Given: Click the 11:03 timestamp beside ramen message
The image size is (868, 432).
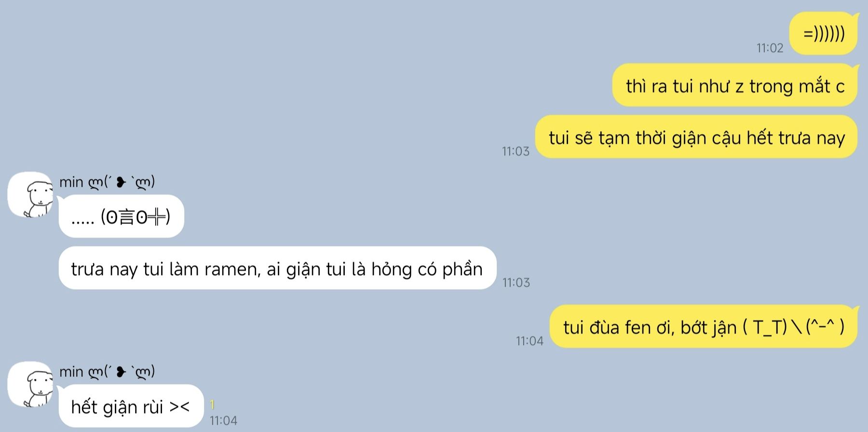Looking at the screenshot, I should [x=516, y=282].
